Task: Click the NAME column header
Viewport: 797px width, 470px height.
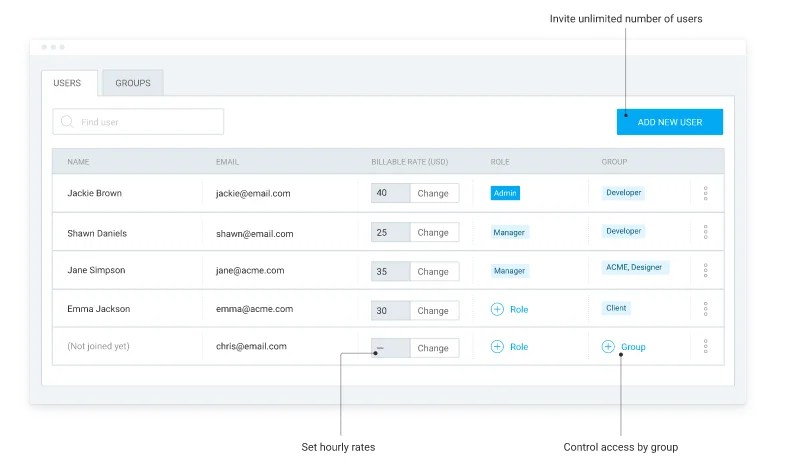Action: coord(78,162)
